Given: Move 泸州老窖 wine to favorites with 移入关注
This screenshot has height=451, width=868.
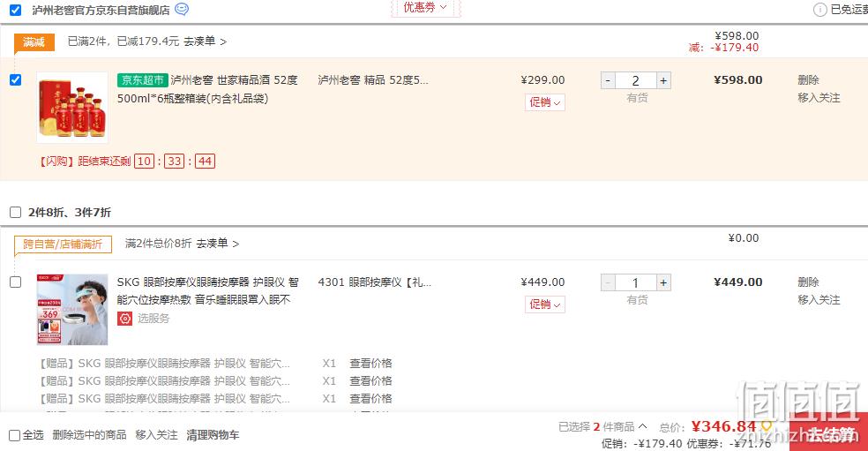Looking at the screenshot, I should (x=819, y=97).
